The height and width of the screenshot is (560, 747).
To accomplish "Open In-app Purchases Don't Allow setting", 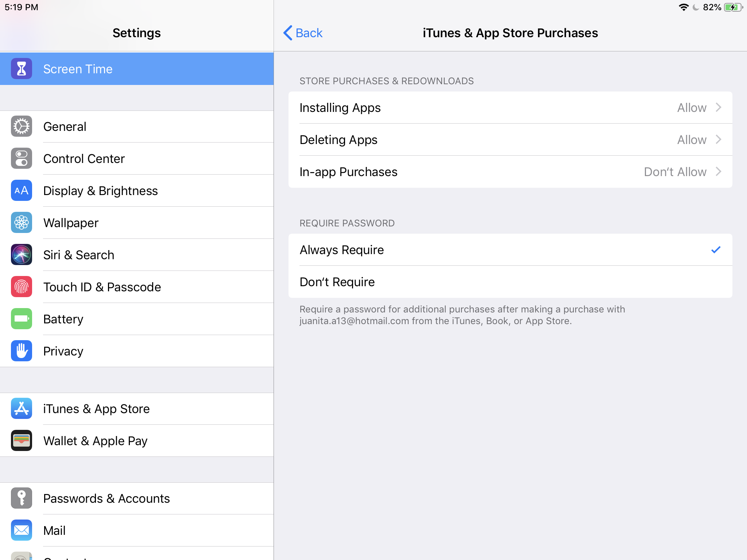I will [x=675, y=172].
